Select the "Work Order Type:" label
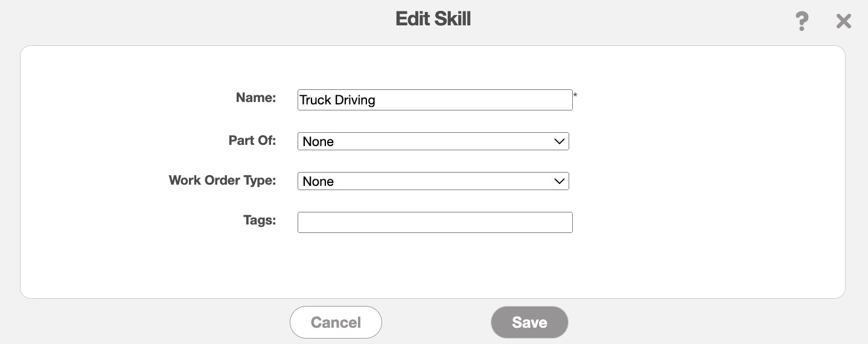This screenshot has height=344, width=868. tap(222, 180)
